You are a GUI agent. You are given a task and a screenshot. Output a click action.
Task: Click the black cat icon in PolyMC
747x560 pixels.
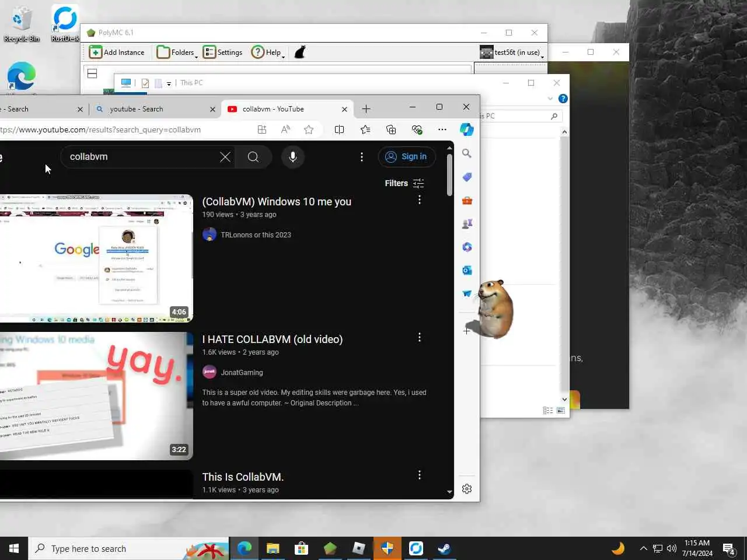(300, 52)
